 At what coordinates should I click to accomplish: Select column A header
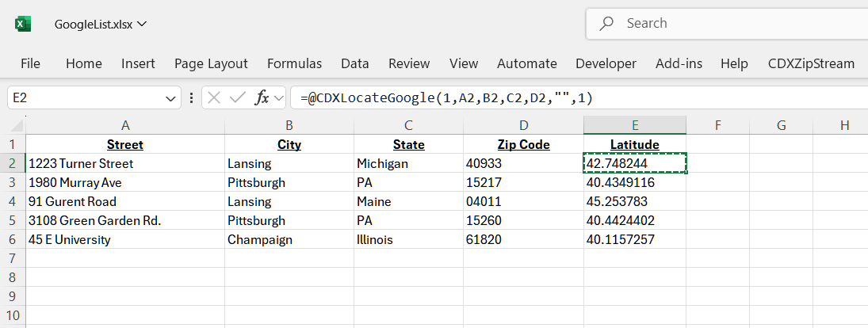(125, 125)
